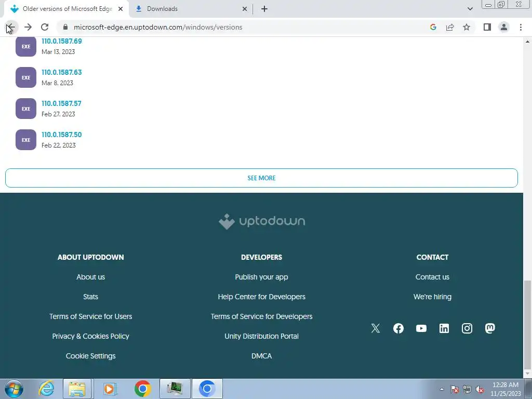The height and width of the screenshot is (399, 532).
Task: Open the Google icon in the address bar
Action: pyautogui.click(x=433, y=27)
